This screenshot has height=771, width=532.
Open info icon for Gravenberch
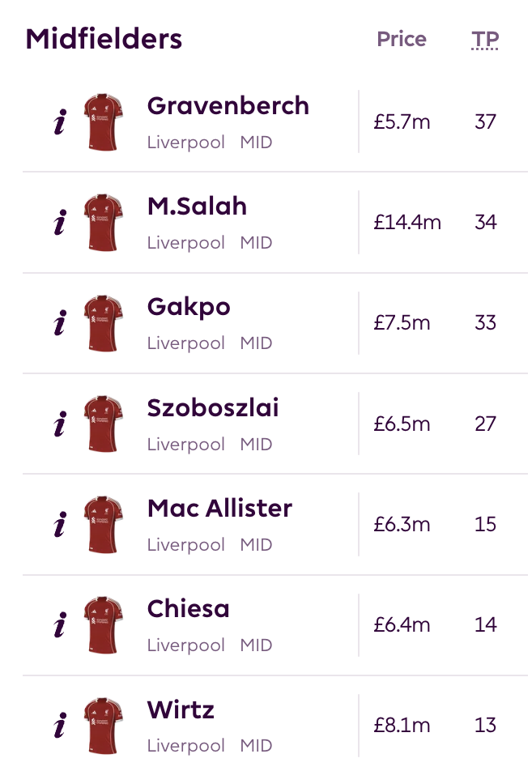[x=59, y=123]
